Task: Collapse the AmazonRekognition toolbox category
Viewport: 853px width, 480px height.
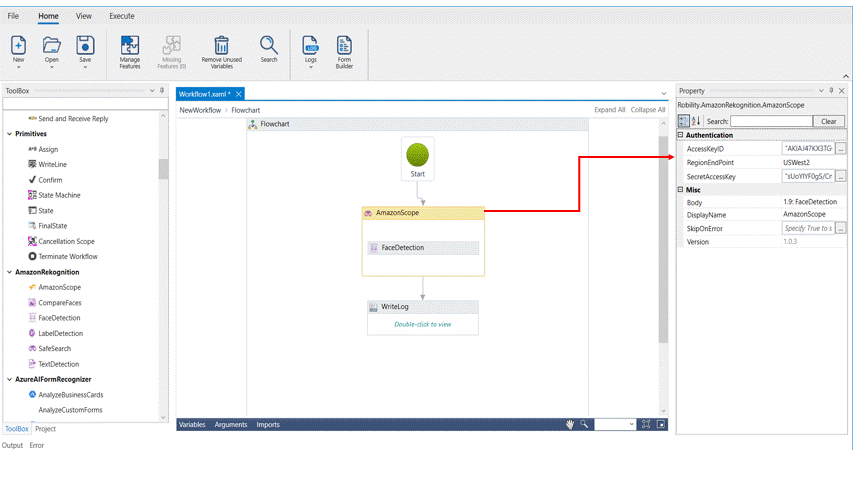Action: point(10,272)
